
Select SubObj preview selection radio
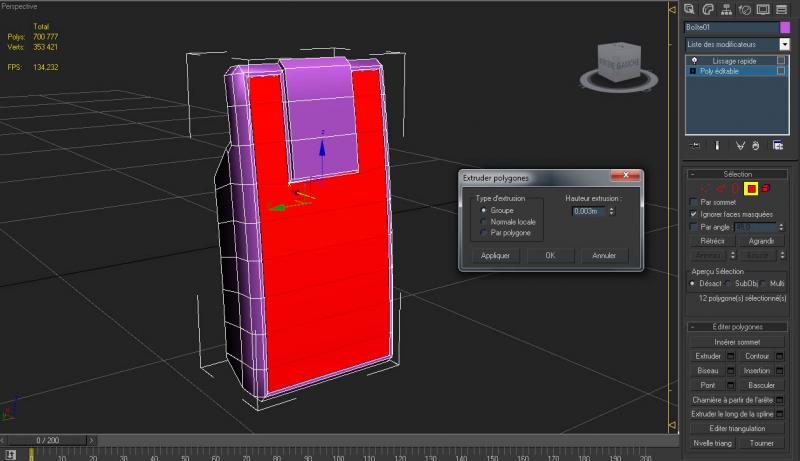[729, 283]
